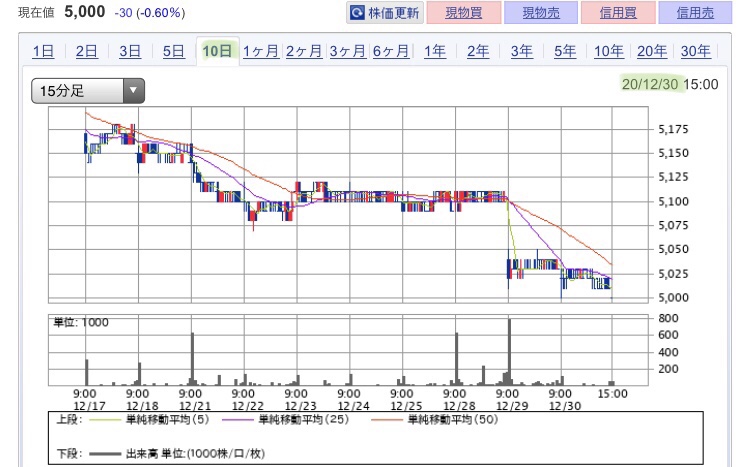Switch chart range to 3ヶ月
Viewport: 741px width, 467px height.
(x=347, y=51)
